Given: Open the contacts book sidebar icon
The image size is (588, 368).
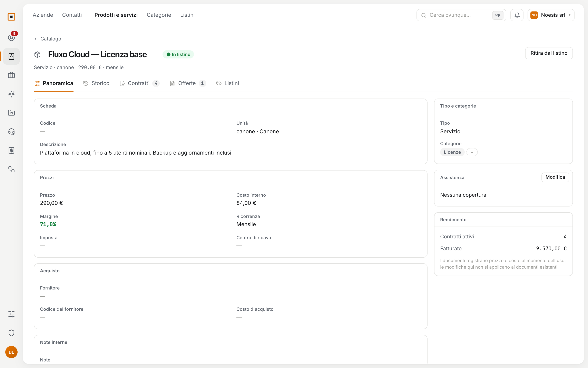Looking at the screenshot, I should 11,56.
